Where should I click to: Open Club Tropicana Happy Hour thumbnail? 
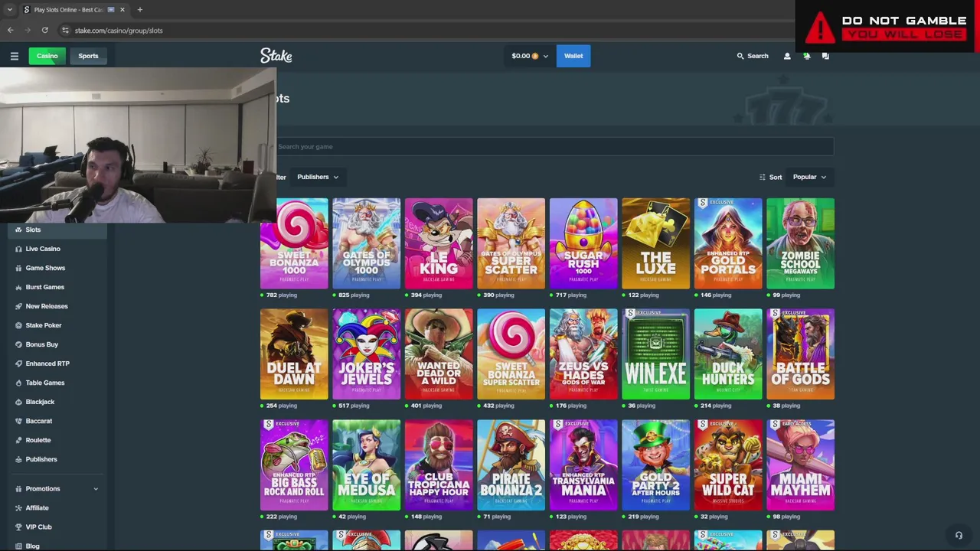coord(439,465)
